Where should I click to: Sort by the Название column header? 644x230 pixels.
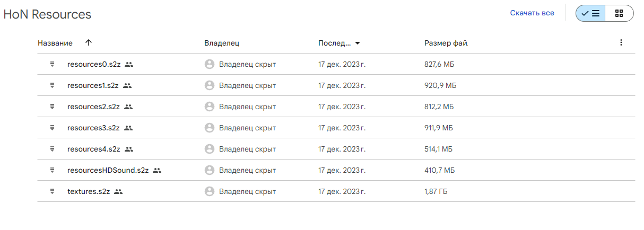coord(55,43)
